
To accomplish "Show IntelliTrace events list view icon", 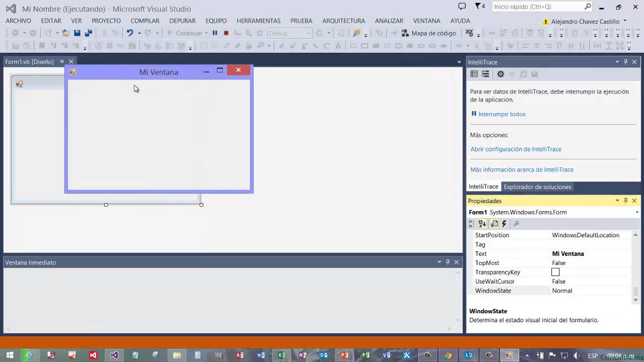I will point(474,74).
